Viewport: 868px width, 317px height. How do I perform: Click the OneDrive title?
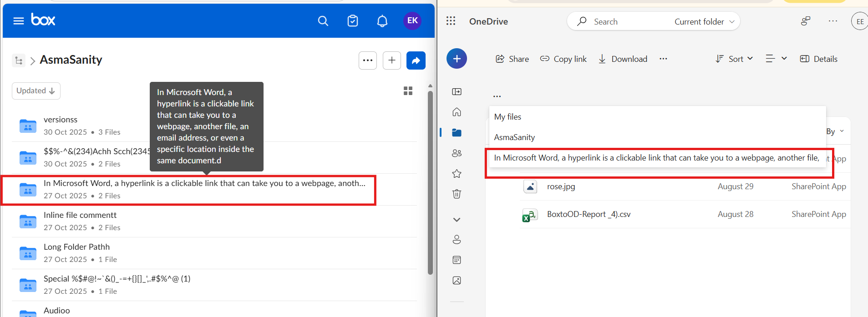[488, 21]
